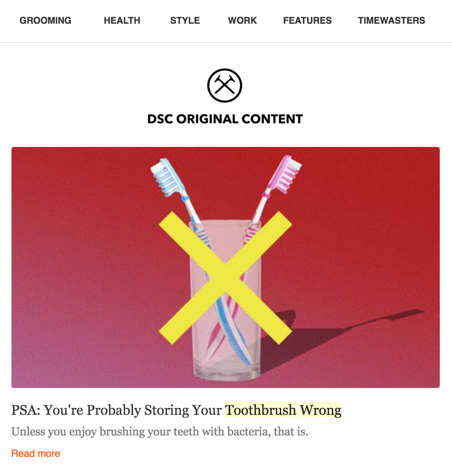Click the blue toothbrush head
Image resolution: width=452 pixels, height=476 pixels.
(168, 177)
